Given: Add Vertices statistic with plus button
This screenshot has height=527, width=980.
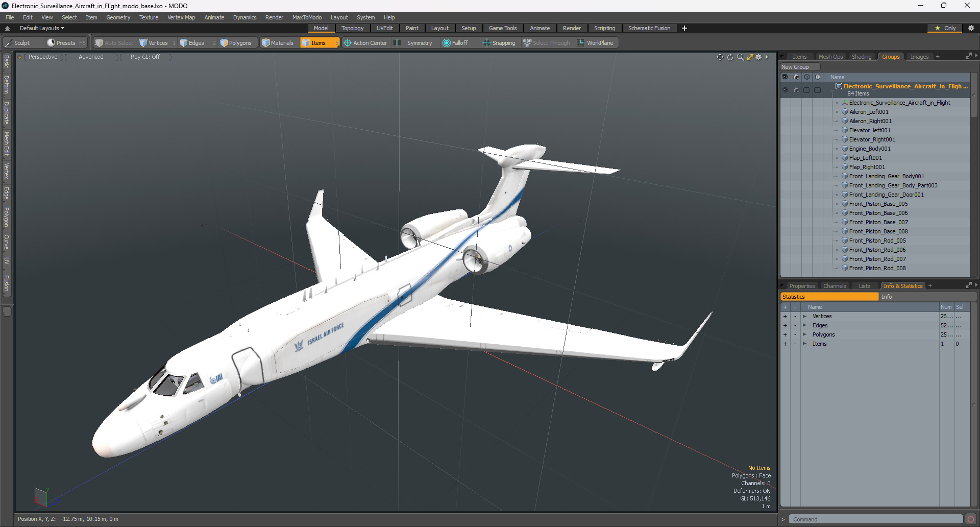Looking at the screenshot, I should coord(785,317).
